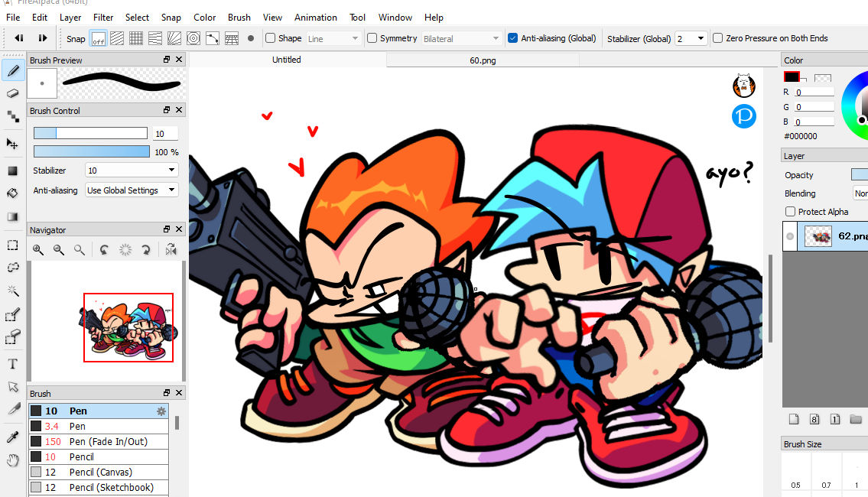Select the Eyedropper tool
Viewport: 868px width, 497px height.
13,437
